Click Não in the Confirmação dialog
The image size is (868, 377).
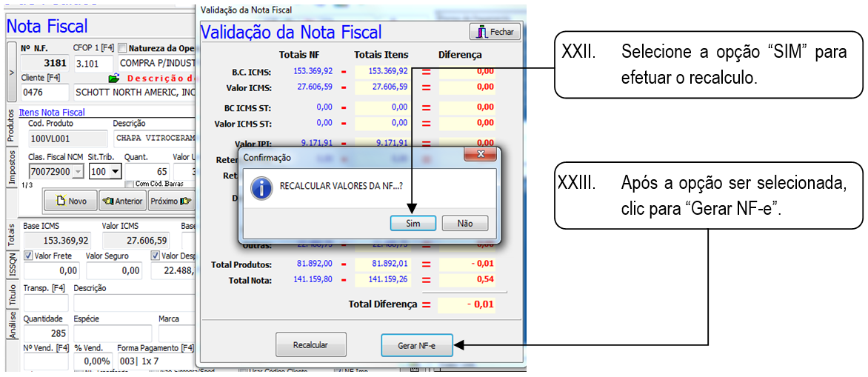(465, 223)
